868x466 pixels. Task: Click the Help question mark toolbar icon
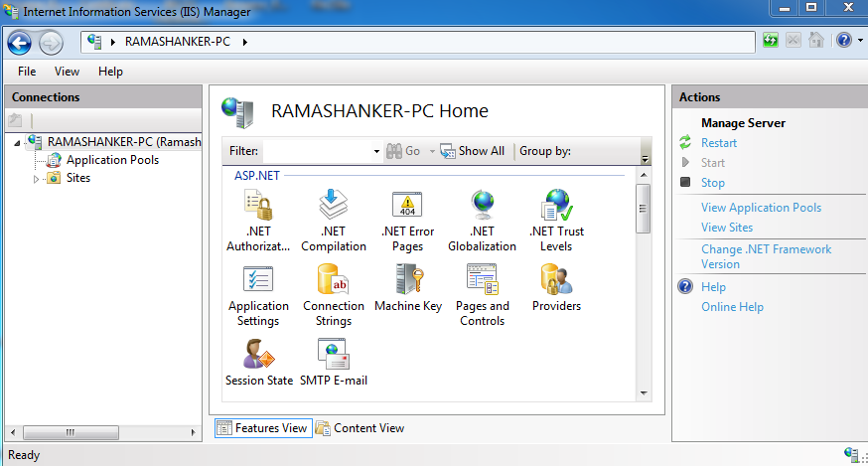(x=844, y=40)
